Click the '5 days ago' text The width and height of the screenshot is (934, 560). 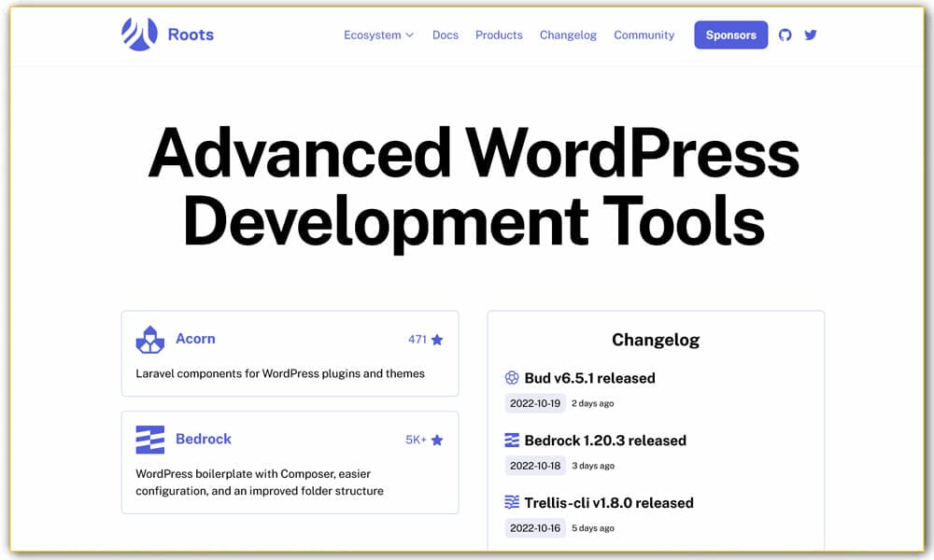(x=593, y=528)
